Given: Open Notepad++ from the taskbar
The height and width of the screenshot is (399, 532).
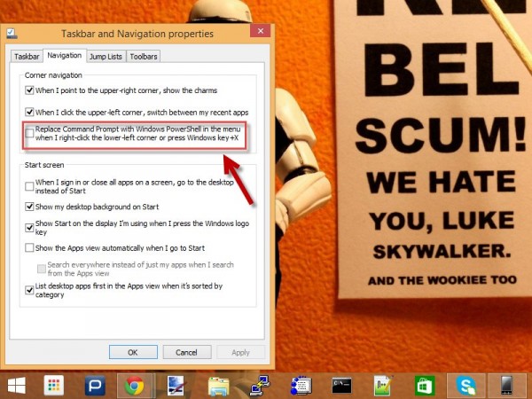Looking at the screenshot, I should tap(383, 386).
